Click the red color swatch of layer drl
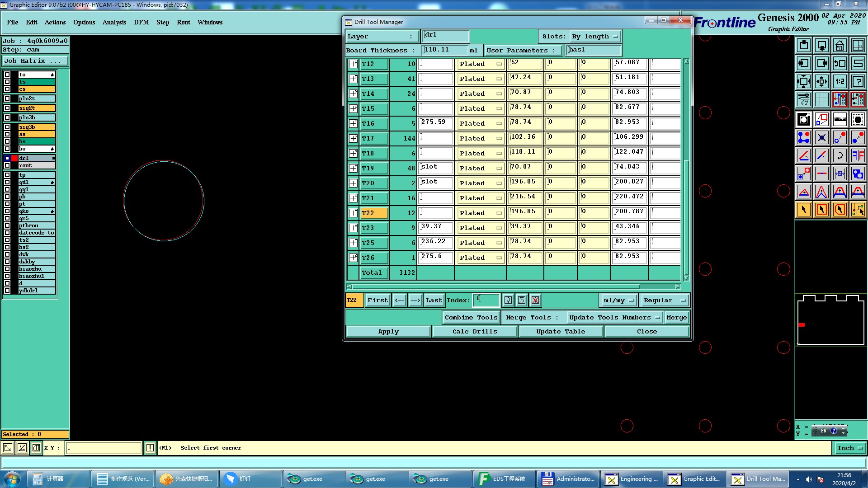Image resolution: width=868 pixels, height=488 pixels. pyautogui.click(x=14, y=158)
